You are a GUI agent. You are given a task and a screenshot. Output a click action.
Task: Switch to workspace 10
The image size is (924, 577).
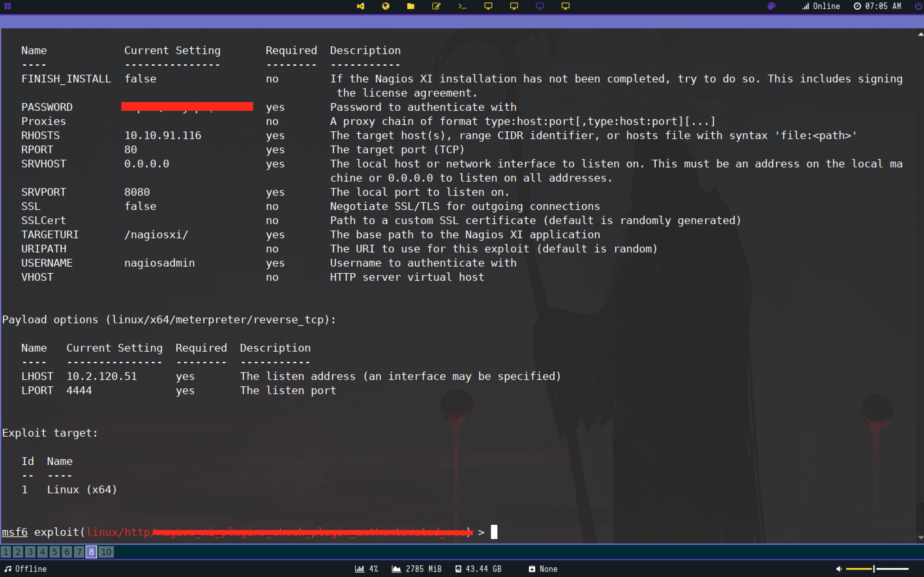(106, 552)
